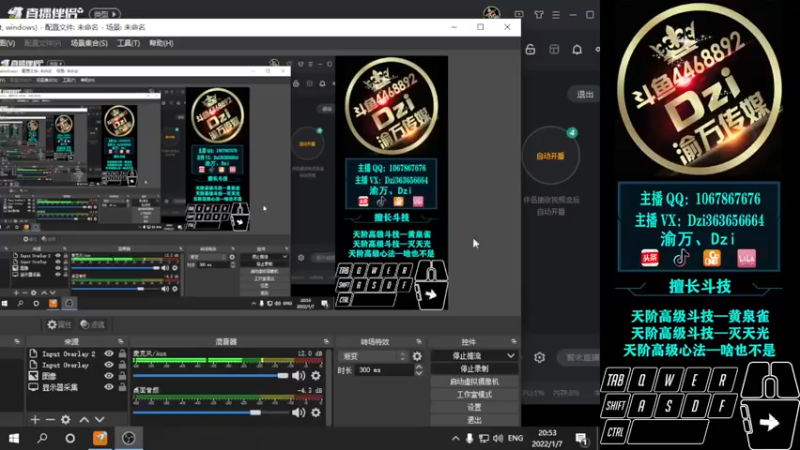This screenshot has height=450, width=800.
Task: Toggle lock on the 图像 source
Action: coord(122,376)
